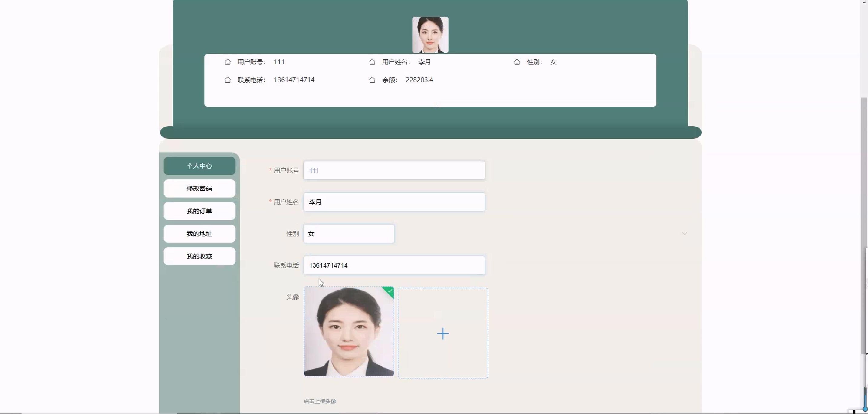Image resolution: width=868 pixels, height=414 pixels.
Task: Open 我的订单 sidebar entry
Action: tap(199, 211)
